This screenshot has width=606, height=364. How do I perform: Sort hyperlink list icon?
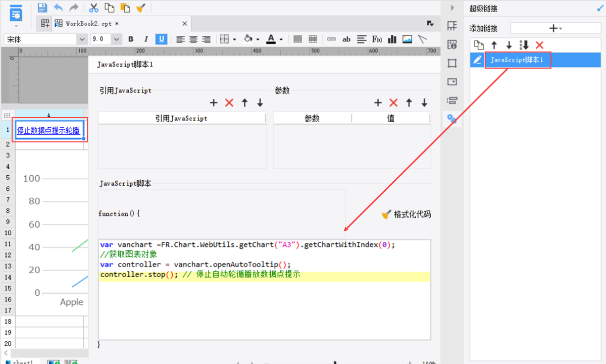coord(524,45)
